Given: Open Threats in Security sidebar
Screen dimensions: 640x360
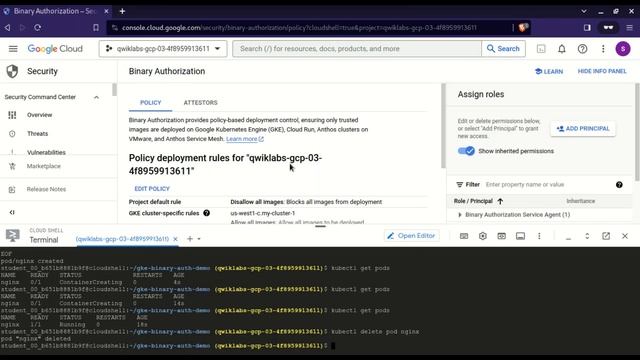Looking at the screenshot, I should (x=37, y=133).
